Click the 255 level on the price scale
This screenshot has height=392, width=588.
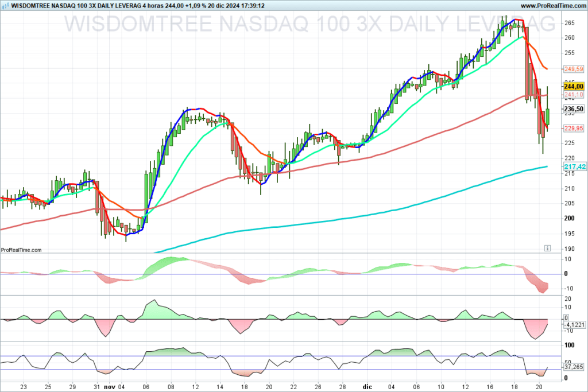pyautogui.click(x=569, y=53)
